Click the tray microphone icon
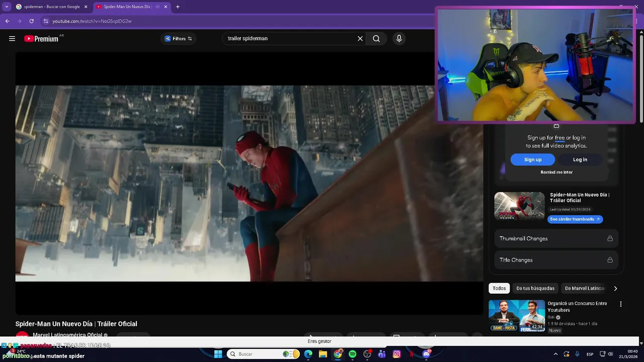 pyautogui.click(x=577, y=354)
